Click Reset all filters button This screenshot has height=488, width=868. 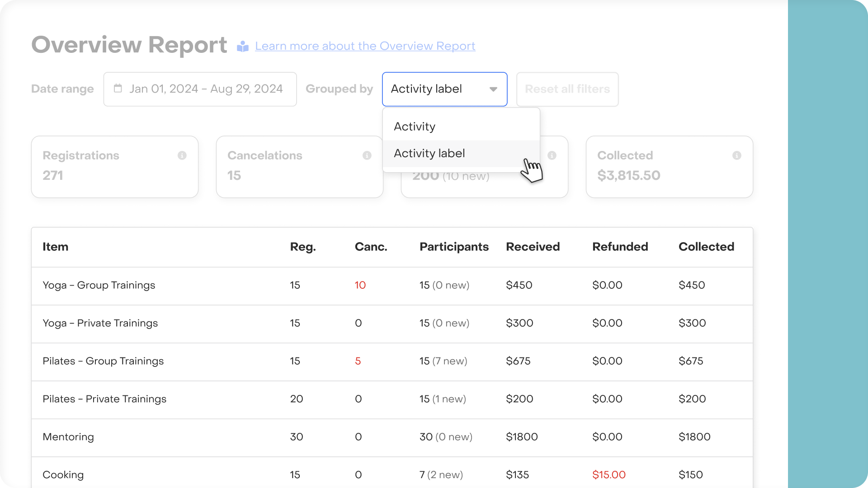(x=567, y=89)
